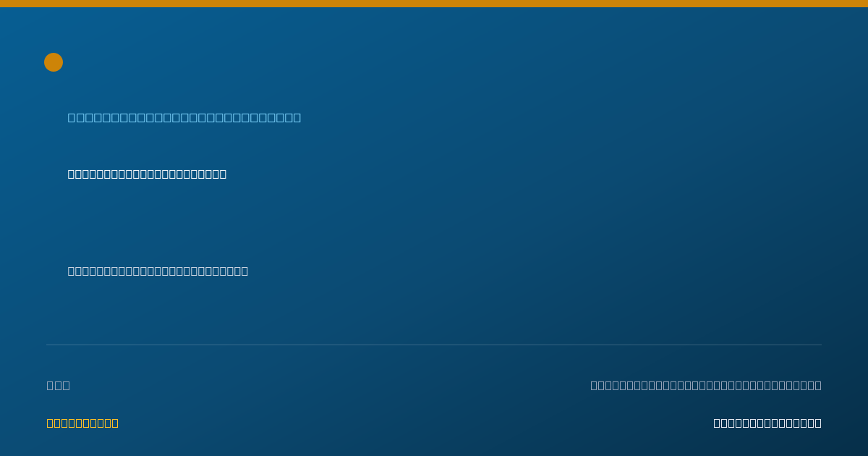Click the orange bar along the top edge
Image resolution: width=868 pixels, height=456 pixels.
434,4
